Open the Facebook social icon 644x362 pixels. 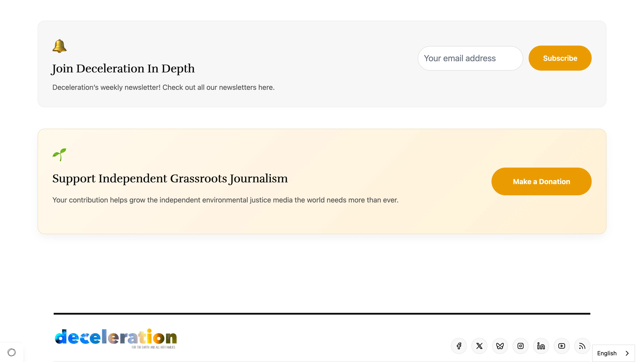click(x=459, y=346)
